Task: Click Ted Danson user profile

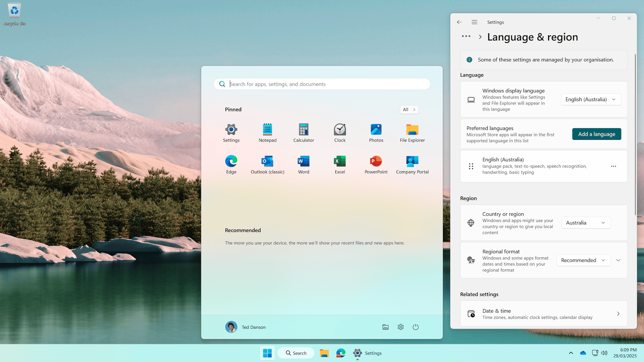Action: point(246,327)
